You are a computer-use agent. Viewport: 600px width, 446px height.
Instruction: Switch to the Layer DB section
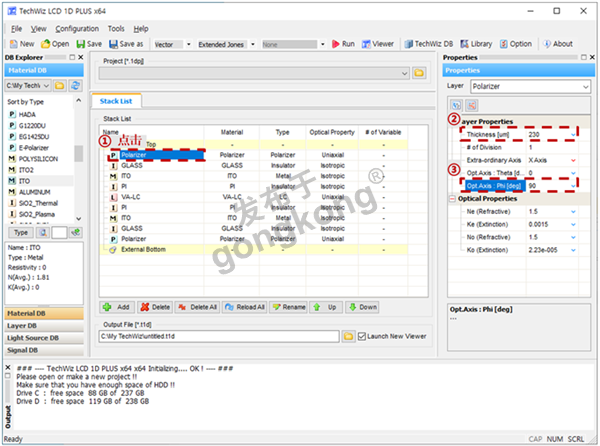[44, 326]
